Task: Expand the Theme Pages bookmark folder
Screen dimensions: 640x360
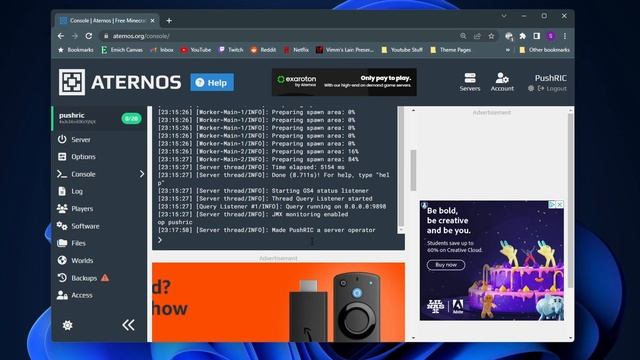Action: (x=451, y=50)
